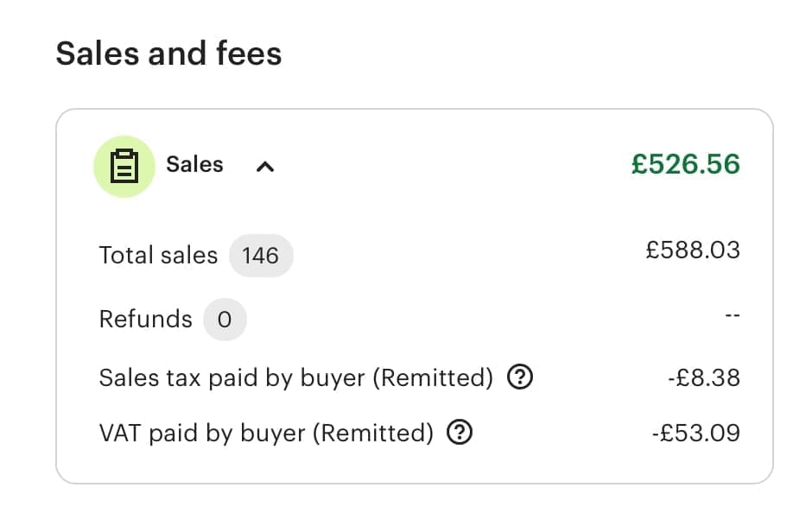Click the 'Sales tax paid by buyer' text
This screenshot has height=532, width=806.
[235, 377]
